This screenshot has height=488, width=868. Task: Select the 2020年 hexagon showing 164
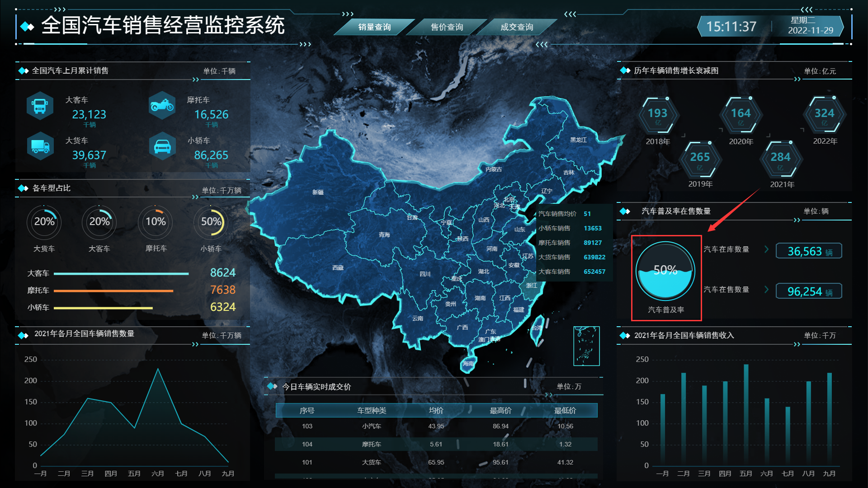click(x=741, y=115)
